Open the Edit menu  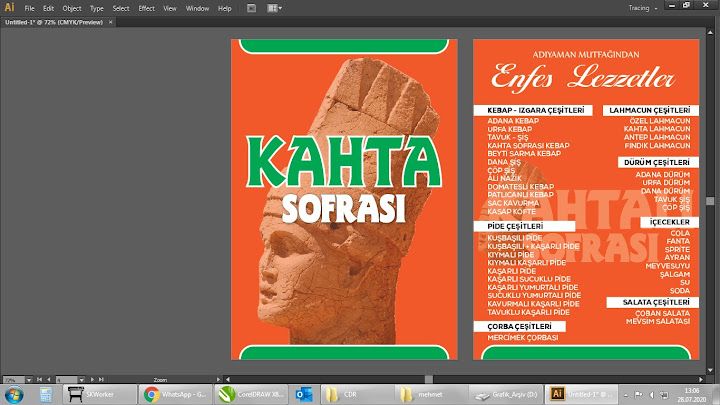point(48,8)
